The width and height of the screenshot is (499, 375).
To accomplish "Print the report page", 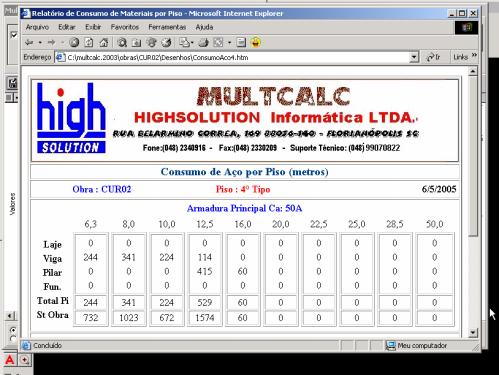I will point(203,42).
